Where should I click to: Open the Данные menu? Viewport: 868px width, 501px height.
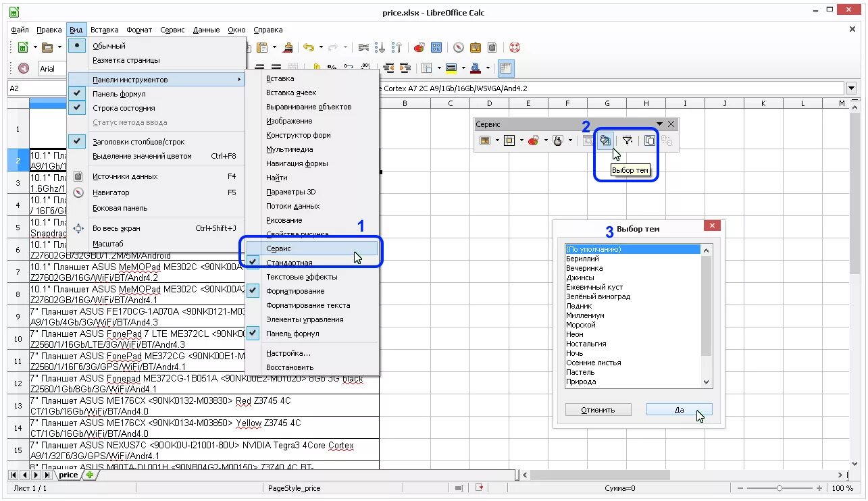(206, 30)
